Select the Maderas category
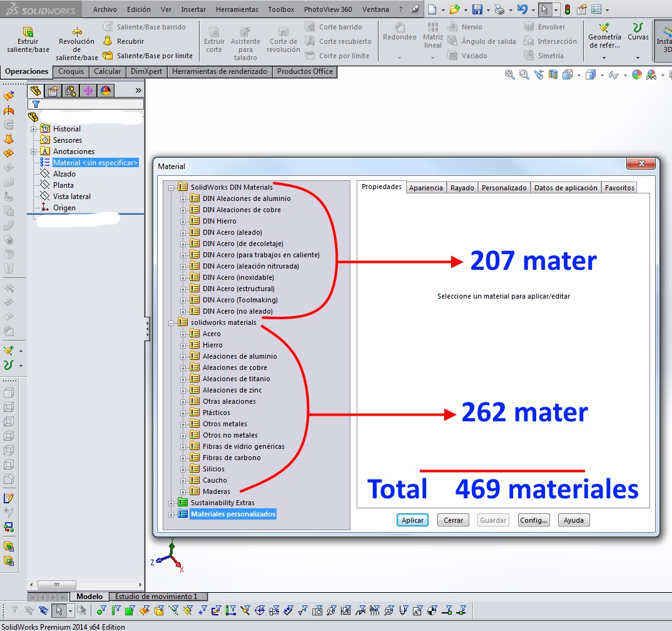 click(216, 491)
